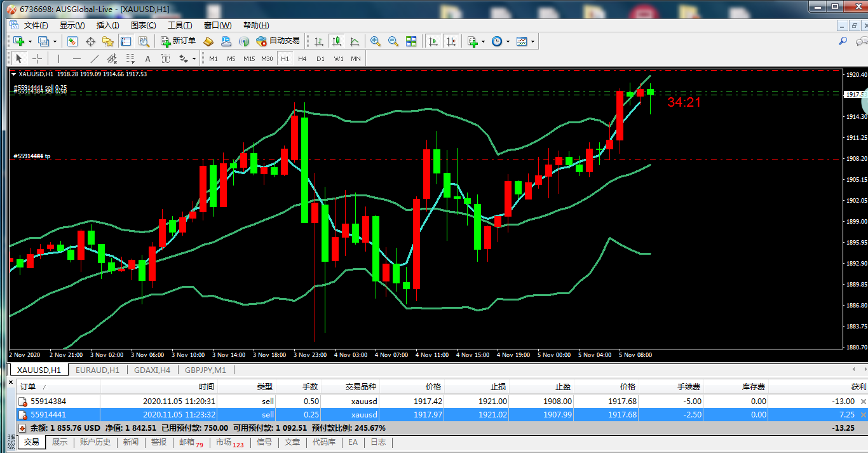Select the cursor arrow tool
The width and height of the screenshot is (868, 453).
click(x=19, y=58)
